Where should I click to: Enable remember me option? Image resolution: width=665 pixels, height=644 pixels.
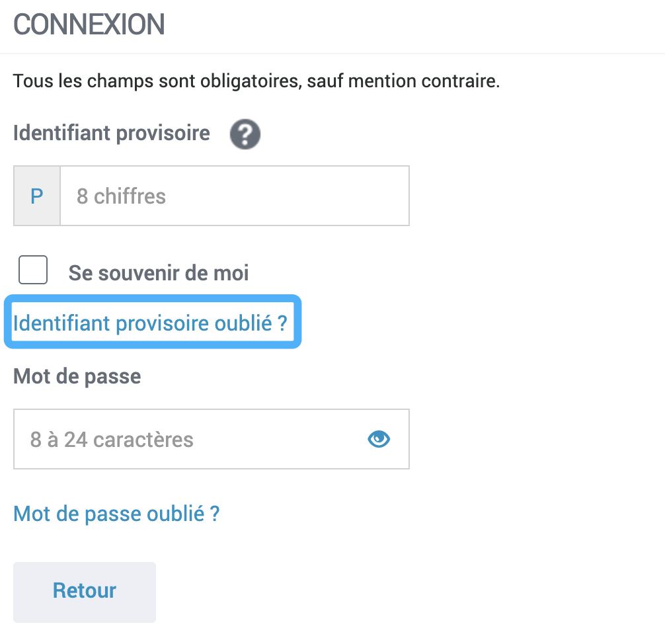click(33, 270)
